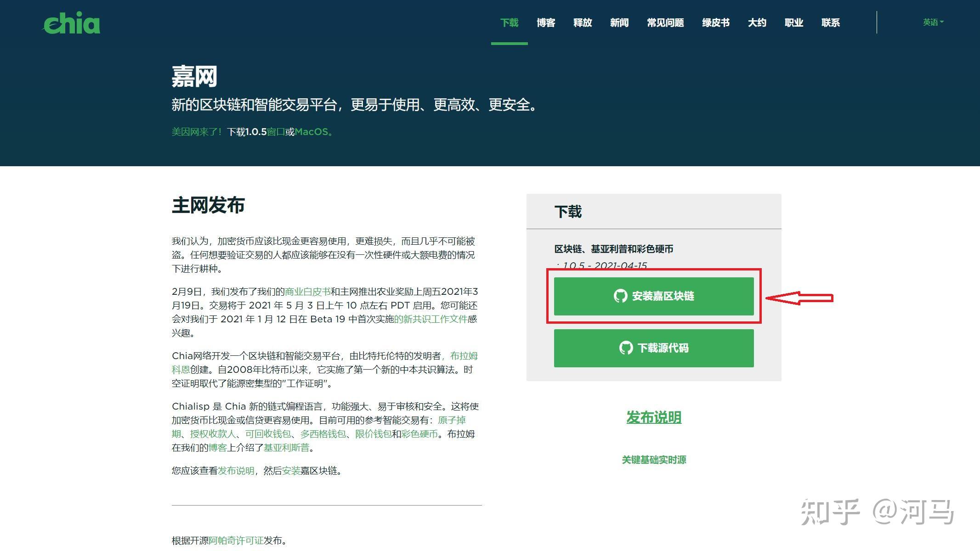Open the 商业白皮书 link
The height and width of the screenshot is (551, 980).
(x=307, y=292)
